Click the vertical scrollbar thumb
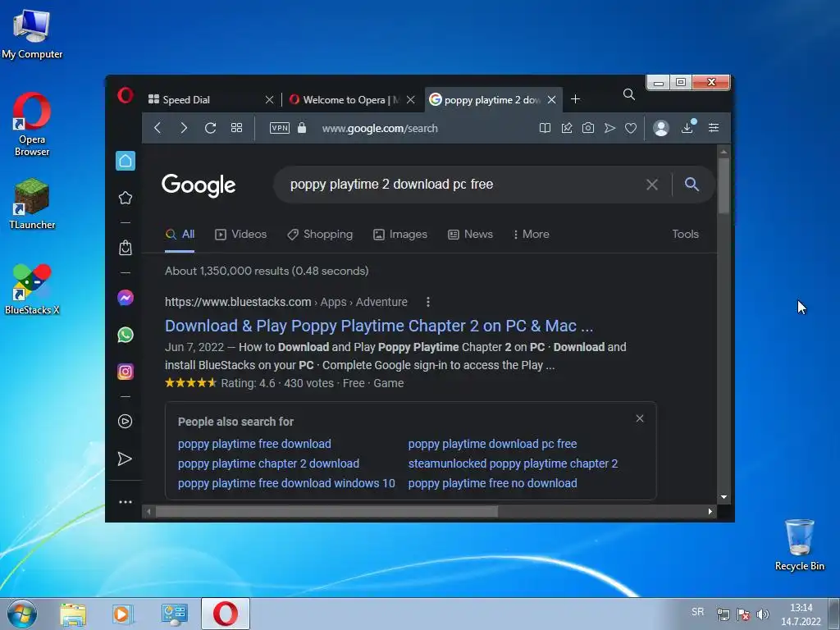Viewport: 840px width, 630px height. tap(724, 185)
